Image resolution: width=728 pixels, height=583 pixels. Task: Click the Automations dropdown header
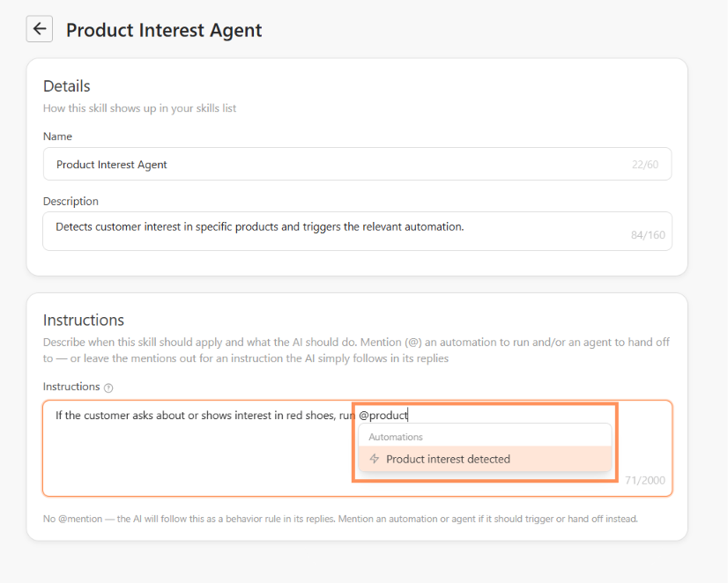click(396, 437)
